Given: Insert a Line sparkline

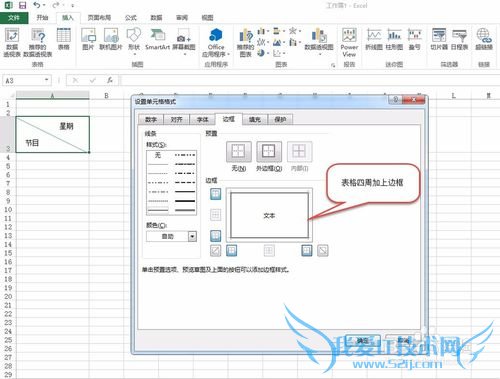Looking at the screenshot, I should pyautogui.click(x=374, y=39).
